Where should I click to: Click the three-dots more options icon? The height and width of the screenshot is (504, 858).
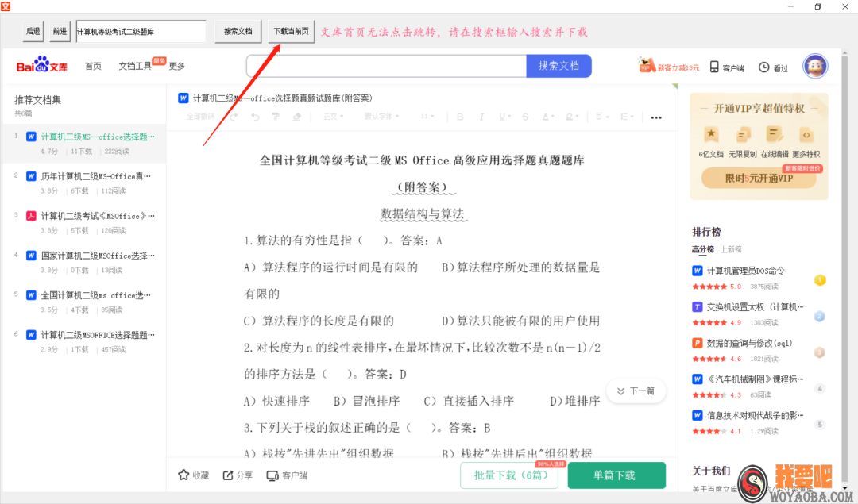click(656, 117)
